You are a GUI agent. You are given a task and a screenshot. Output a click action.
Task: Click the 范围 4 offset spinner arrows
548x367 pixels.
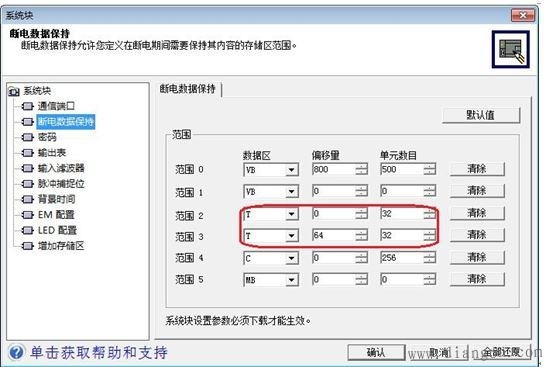point(362,258)
